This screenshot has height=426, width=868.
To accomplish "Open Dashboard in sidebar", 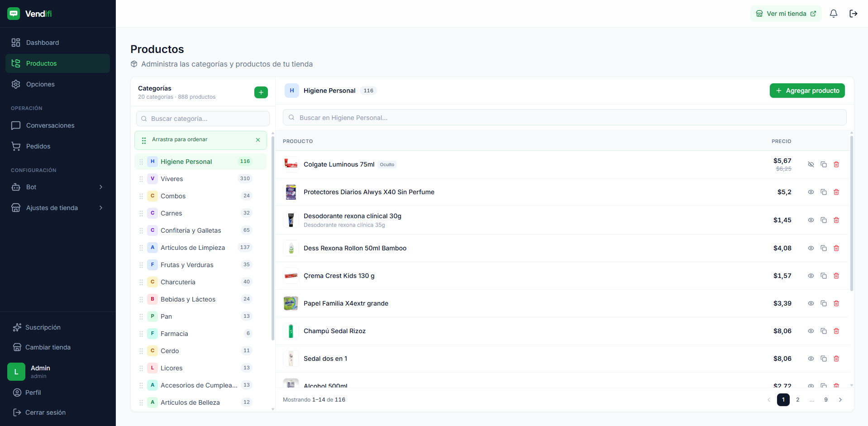I will coord(57,43).
